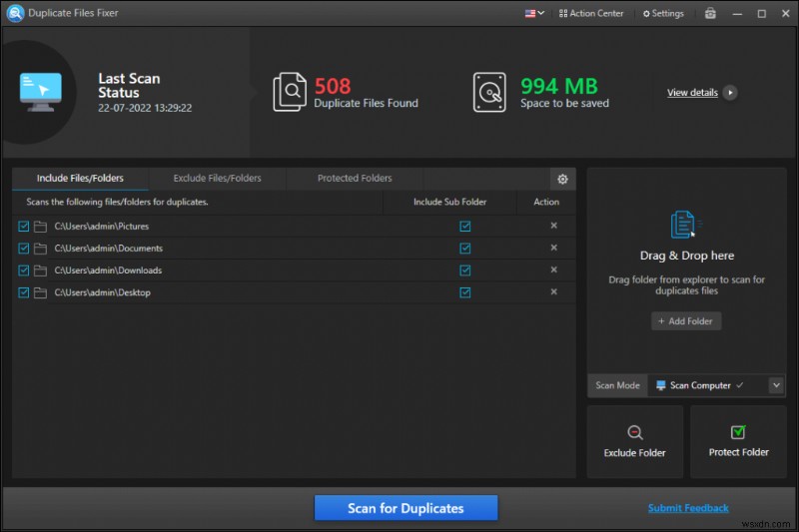Open Settings from the title bar

tap(663, 13)
